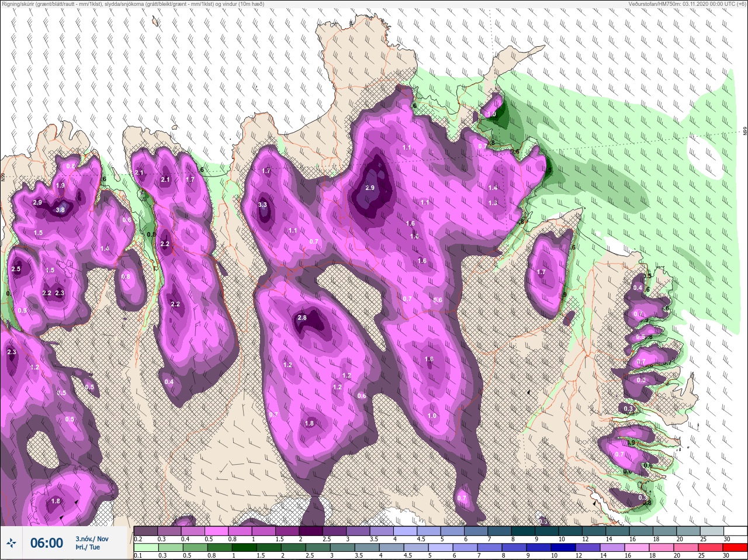Click the 2.8 precipitation value on the map

click(302, 318)
